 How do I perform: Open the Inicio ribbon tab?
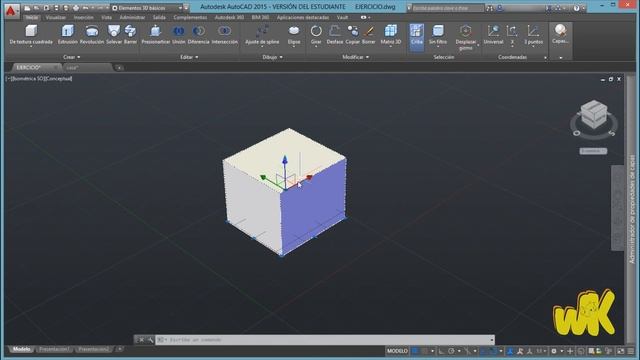pos(31,18)
